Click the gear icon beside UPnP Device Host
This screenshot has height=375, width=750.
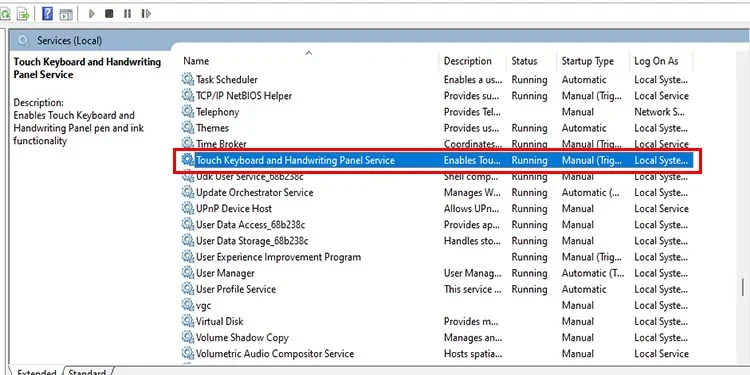188,209
